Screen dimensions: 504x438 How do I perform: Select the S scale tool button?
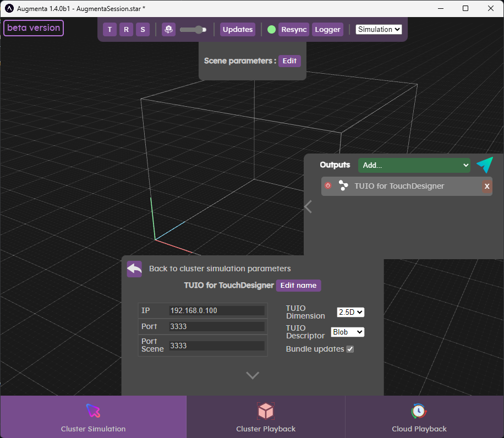tap(143, 30)
